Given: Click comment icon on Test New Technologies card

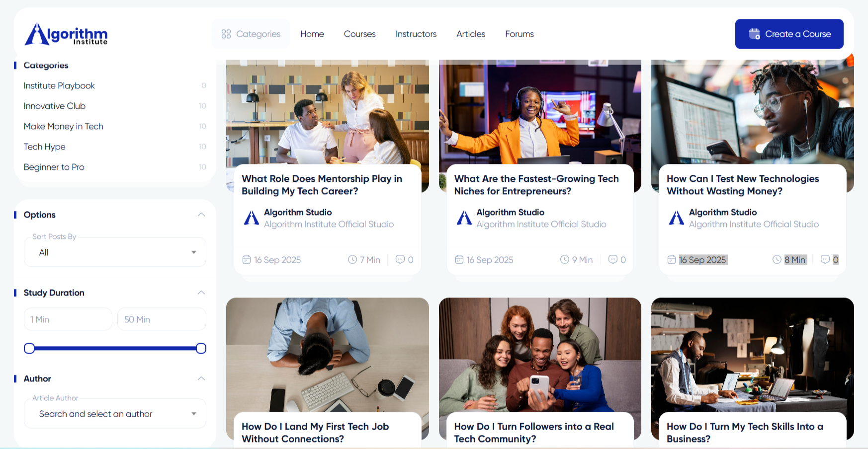Looking at the screenshot, I should [825, 260].
